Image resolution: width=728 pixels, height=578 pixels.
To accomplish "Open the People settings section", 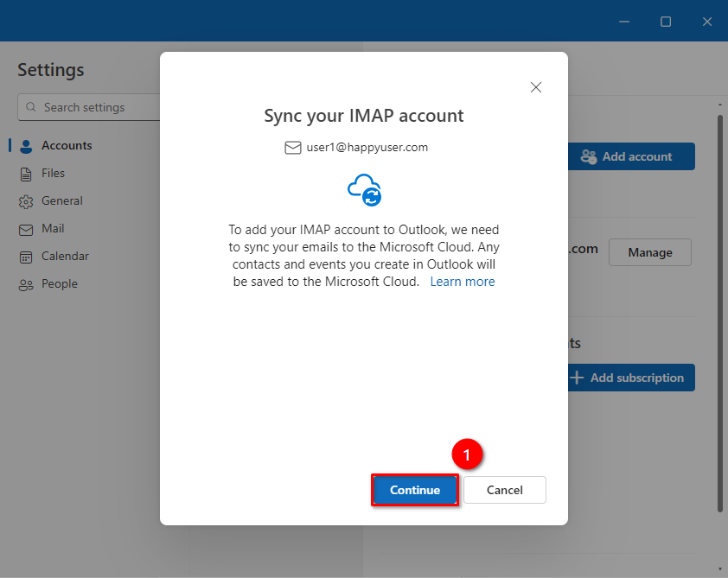I will coord(60,284).
